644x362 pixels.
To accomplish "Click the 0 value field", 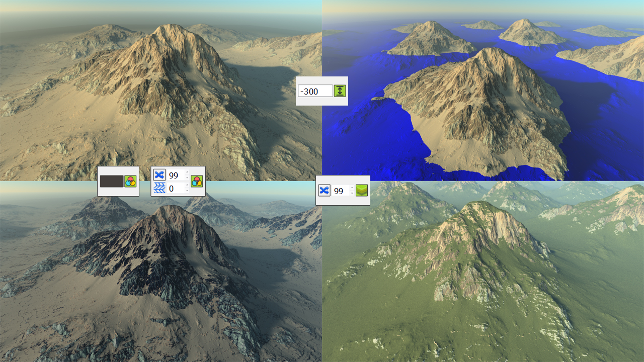I will pyautogui.click(x=175, y=188).
